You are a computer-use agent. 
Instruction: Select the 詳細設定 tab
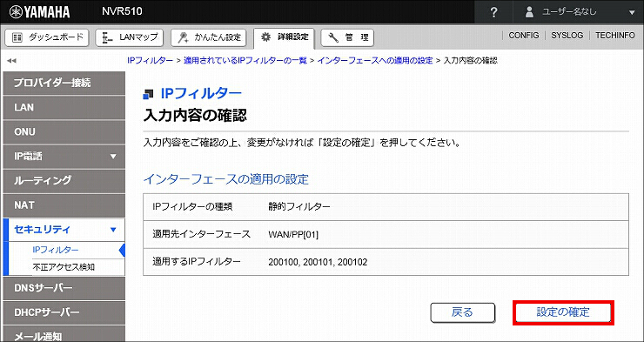[285, 37]
